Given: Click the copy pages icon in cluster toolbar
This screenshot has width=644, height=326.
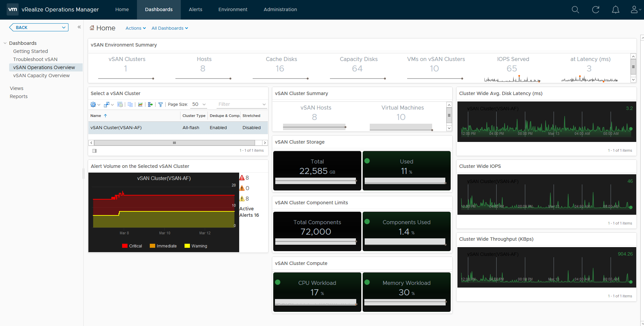Looking at the screenshot, I should (130, 105).
